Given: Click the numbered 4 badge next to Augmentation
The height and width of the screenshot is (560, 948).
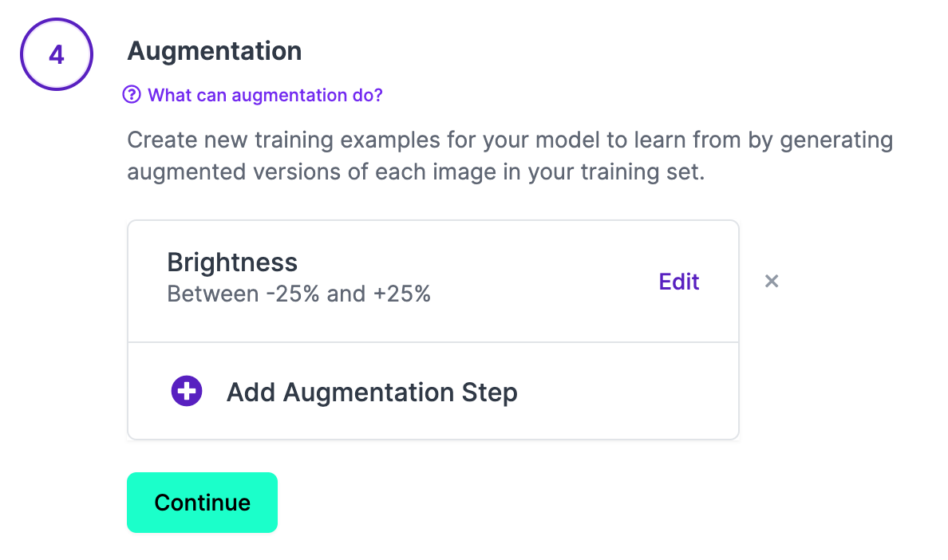Looking at the screenshot, I should (x=56, y=53).
